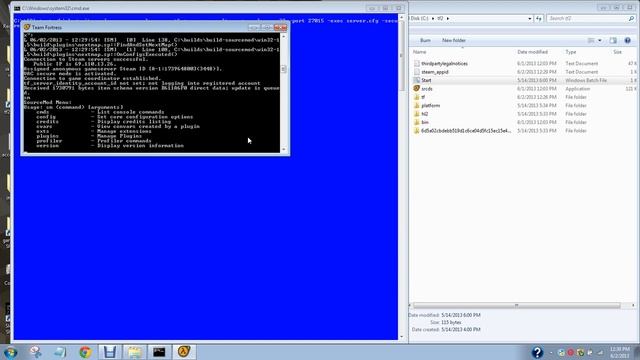This screenshot has height=360, width=640.
Task: Select the platform folder
Action: pyautogui.click(x=430, y=105)
